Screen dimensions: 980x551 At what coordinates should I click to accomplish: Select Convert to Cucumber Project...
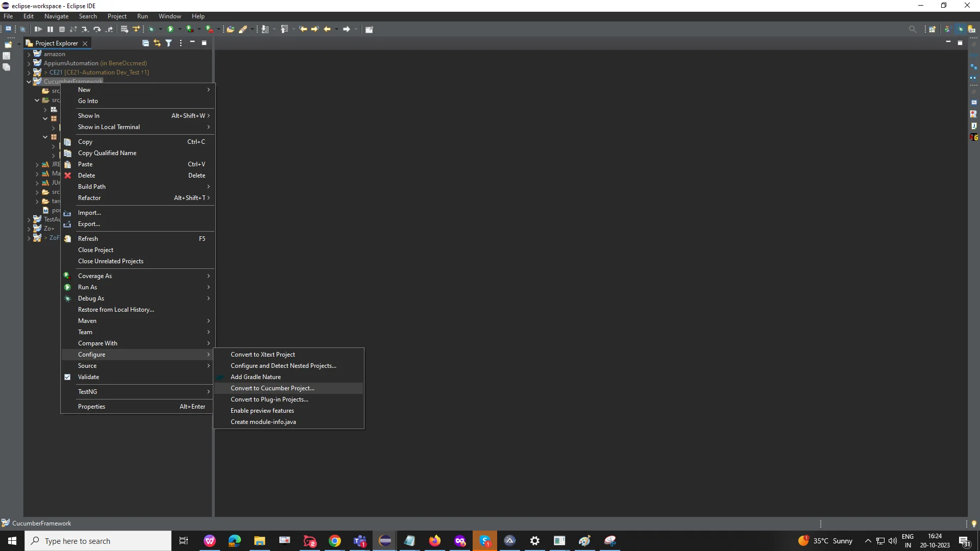coord(272,388)
